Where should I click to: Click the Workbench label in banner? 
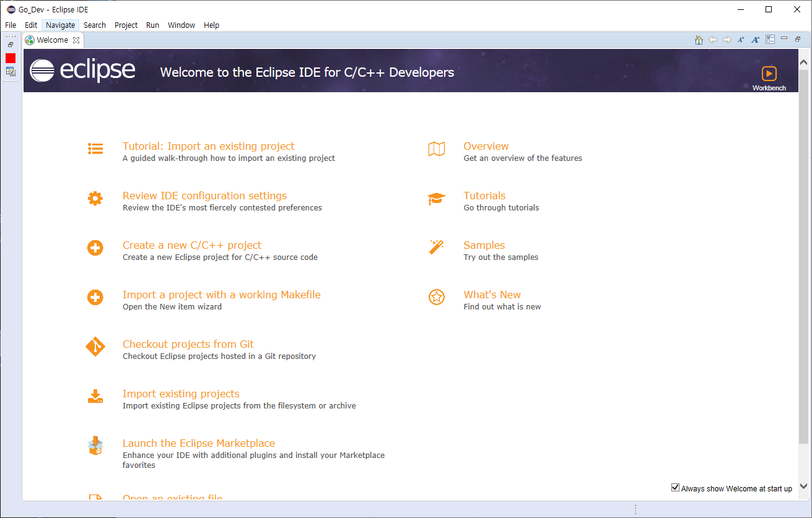769,88
